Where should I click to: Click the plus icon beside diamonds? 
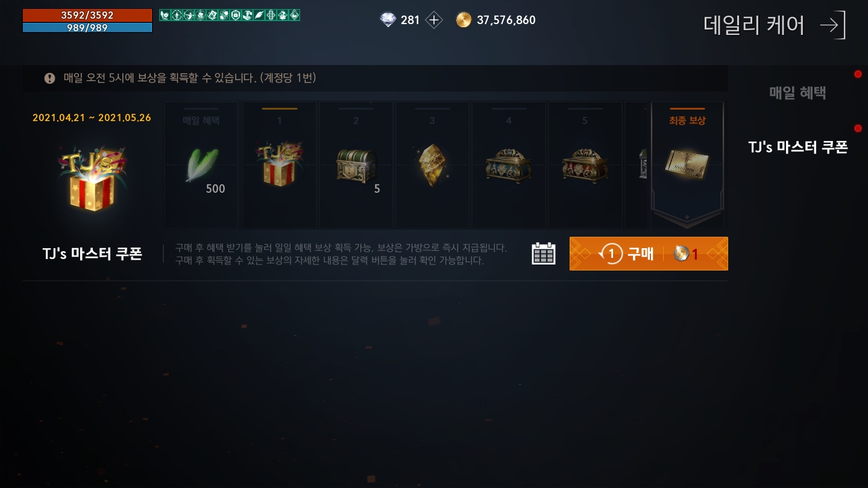point(433,20)
